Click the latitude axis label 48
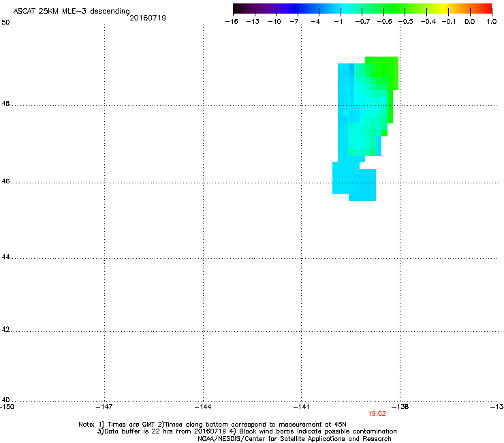504x443 pixels. pos(5,104)
